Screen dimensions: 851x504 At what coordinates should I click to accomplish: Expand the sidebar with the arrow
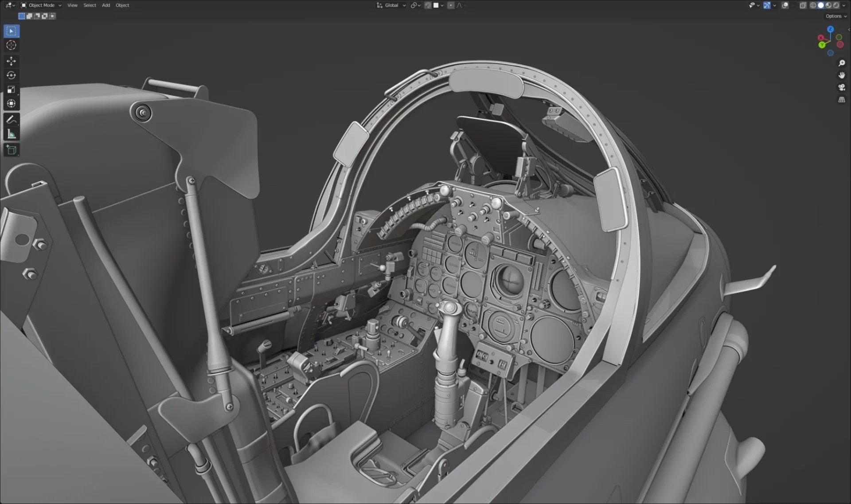848,30
